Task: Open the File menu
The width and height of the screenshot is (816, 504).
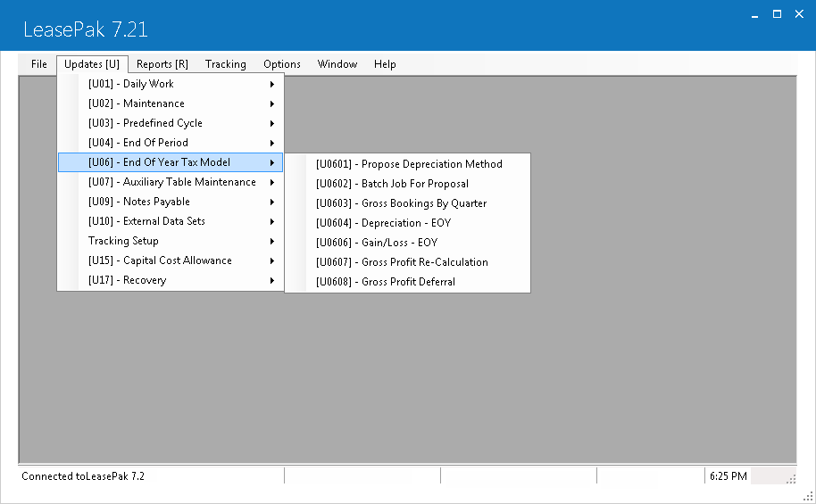Action: (x=39, y=64)
